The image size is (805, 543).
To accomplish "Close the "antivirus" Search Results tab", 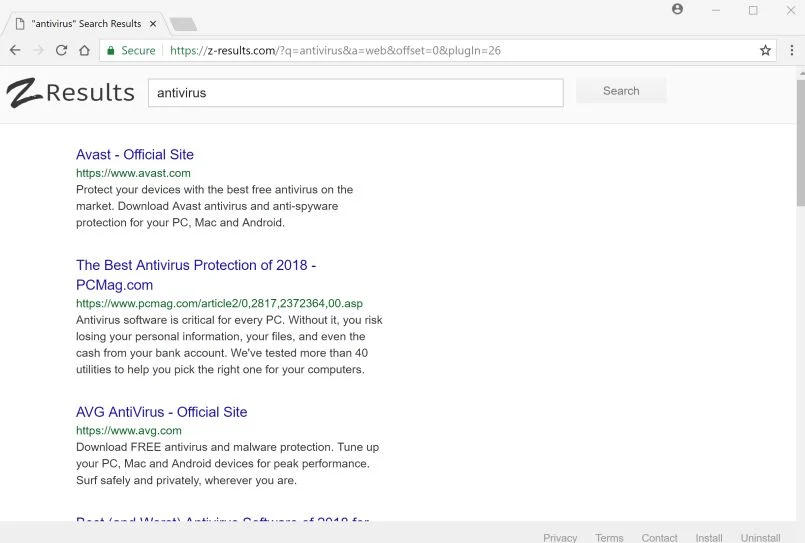I will tap(153, 24).
